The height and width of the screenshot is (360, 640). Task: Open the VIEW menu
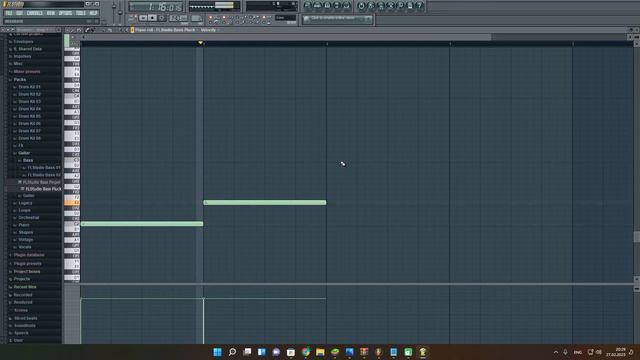click(51, 13)
